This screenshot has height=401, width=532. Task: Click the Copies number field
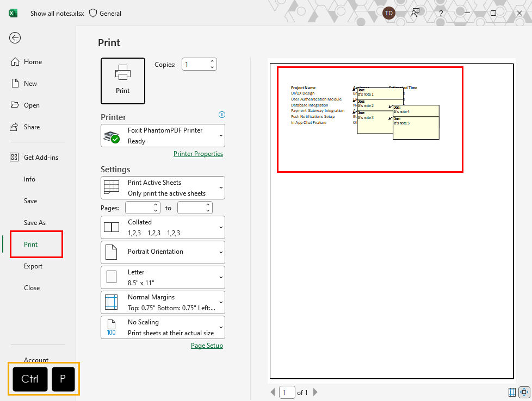tap(195, 65)
